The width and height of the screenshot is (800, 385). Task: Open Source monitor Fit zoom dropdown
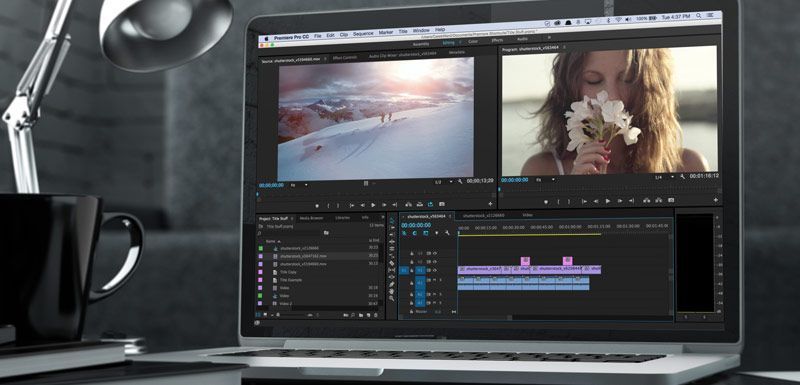click(x=298, y=185)
